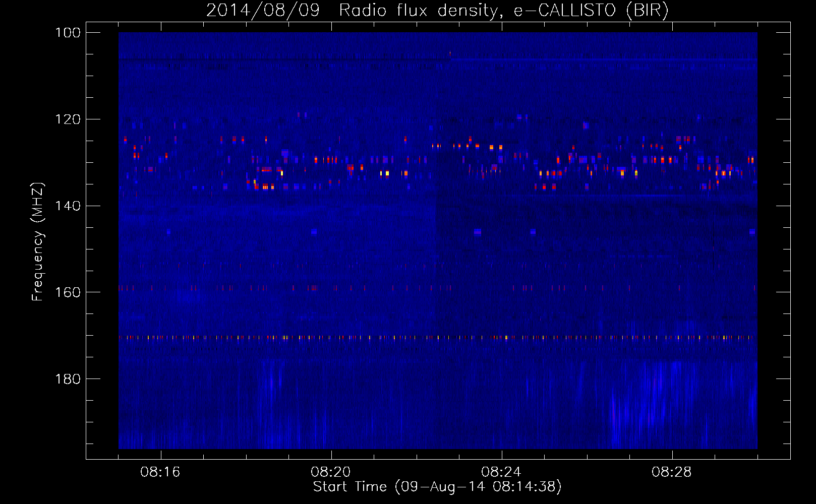Image resolution: width=816 pixels, height=504 pixels.
Task: Click the 08:24 time tick label
Action: [501, 472]
